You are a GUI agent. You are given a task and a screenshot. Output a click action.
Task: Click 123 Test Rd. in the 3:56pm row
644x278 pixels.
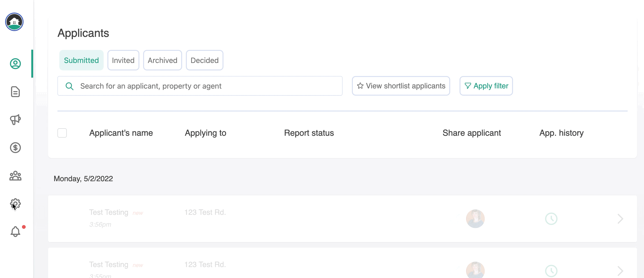click(x=205, y=212)
